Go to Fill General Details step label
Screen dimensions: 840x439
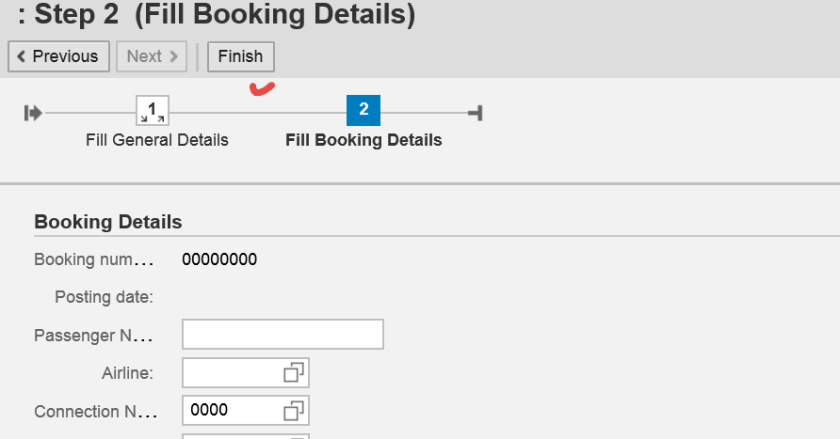point(157,140)
